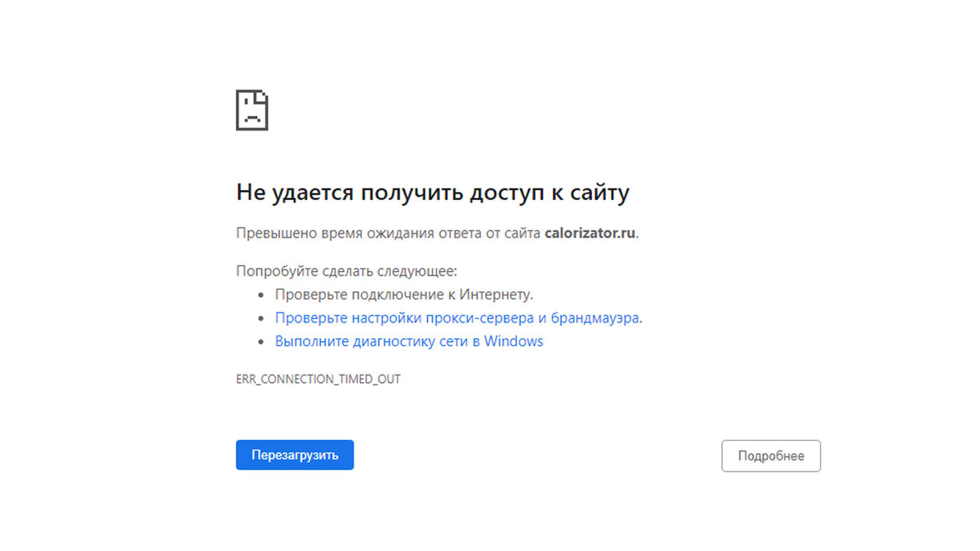The width and height of the screenshot is (980, 551).
Task: Click the line Попробуйте сделать следующее
Action: click(346, 271)
